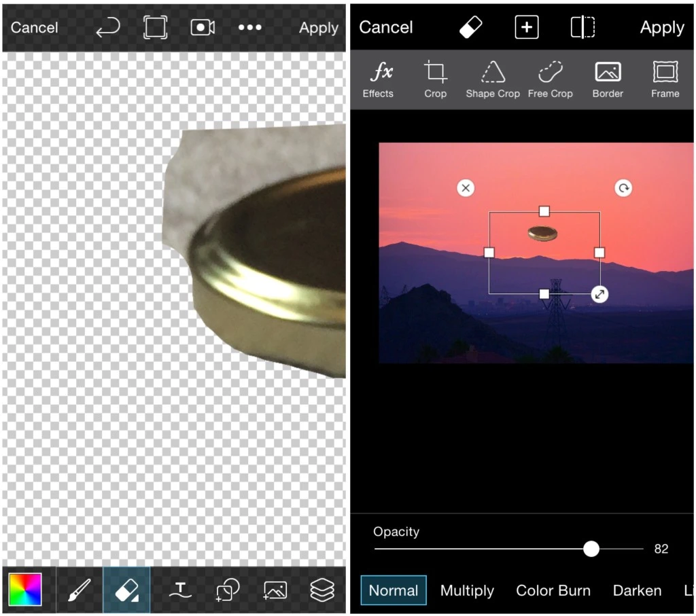Select the fullscreen frame icon
696x616 pixels.
click(155, 27)
